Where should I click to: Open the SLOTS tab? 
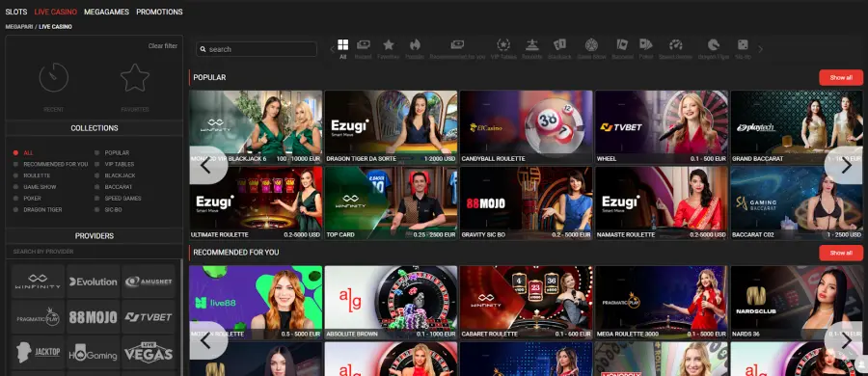coord(16,12)
